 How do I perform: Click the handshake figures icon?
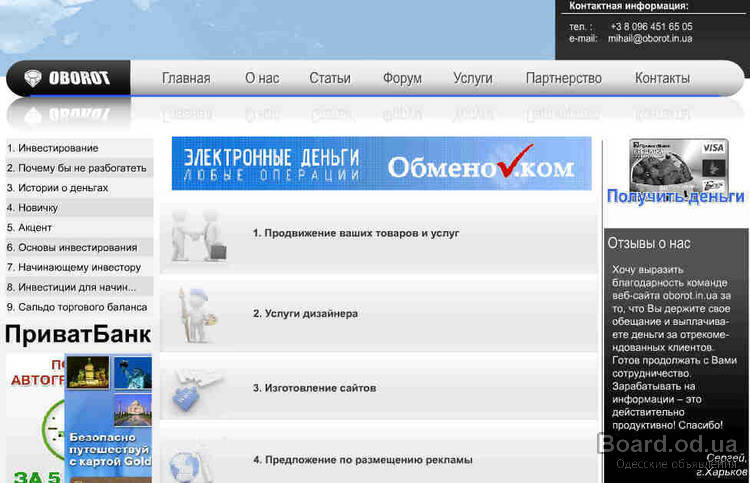[199, 236]
